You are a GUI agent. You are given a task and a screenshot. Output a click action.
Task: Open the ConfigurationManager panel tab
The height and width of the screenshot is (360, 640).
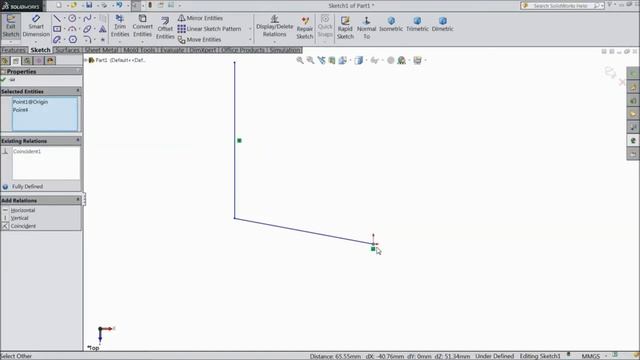pyautogui.click(x=27, y=61)
